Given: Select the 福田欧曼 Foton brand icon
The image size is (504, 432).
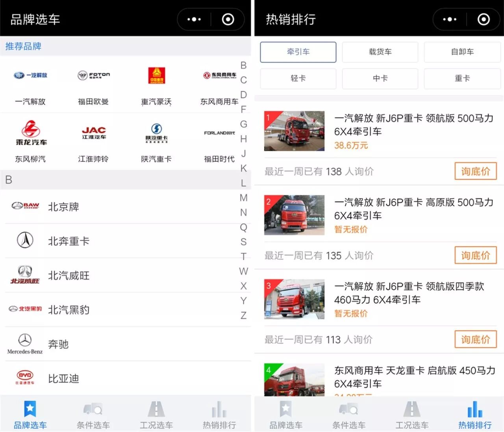Looking at the screenshot, I should click(x=93, y=75).
